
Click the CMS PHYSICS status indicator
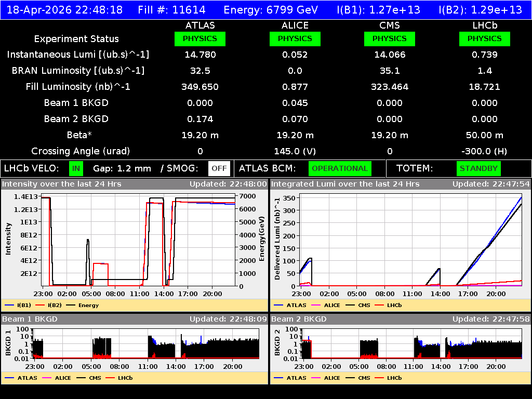390,38
